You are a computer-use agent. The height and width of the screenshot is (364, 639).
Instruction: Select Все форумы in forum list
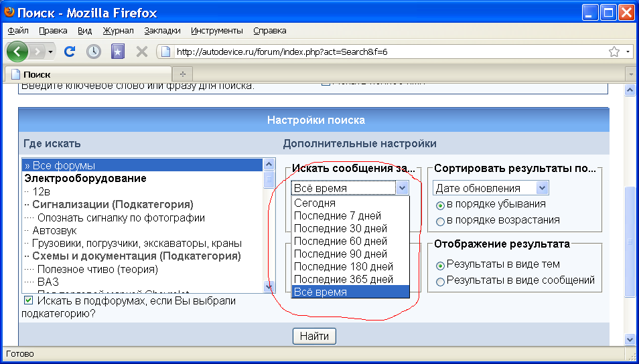pyautogui.click(x=143, y=166)
